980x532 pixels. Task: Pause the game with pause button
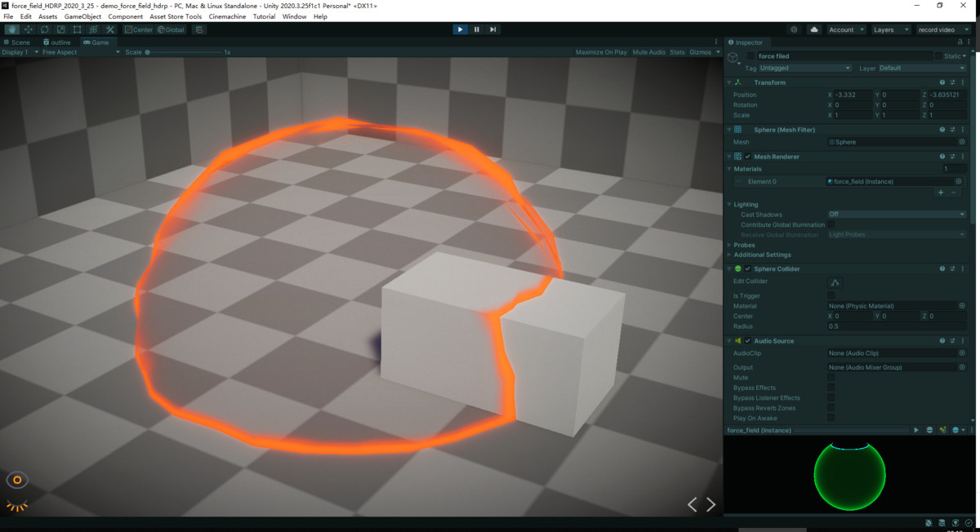tap(477, 29)
